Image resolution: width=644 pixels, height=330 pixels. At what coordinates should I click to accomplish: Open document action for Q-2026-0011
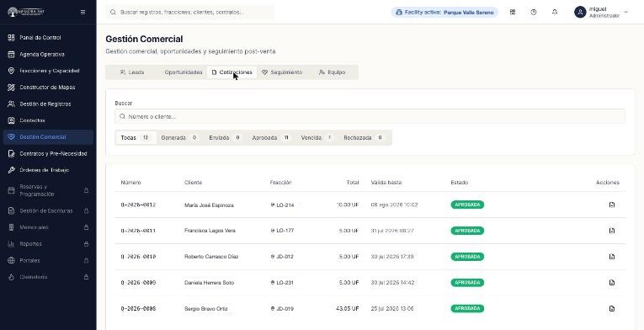(612, 231)
